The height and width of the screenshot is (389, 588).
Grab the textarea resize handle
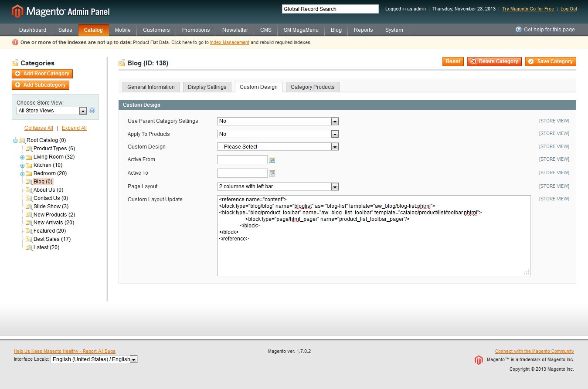(527, 272)
